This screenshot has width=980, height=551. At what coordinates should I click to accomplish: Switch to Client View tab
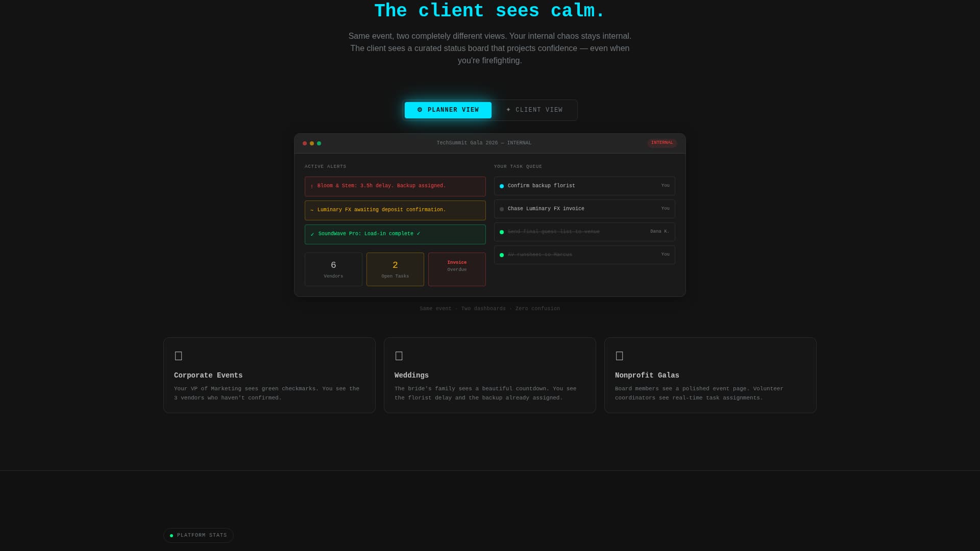(x=534, y=110)
